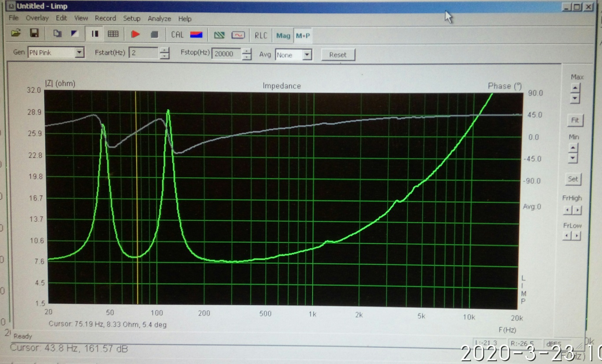The width and height of the screenshot is (602, 364).
Task: Open the Record menu
Action: pyautogui.click(x=105, y=18)
